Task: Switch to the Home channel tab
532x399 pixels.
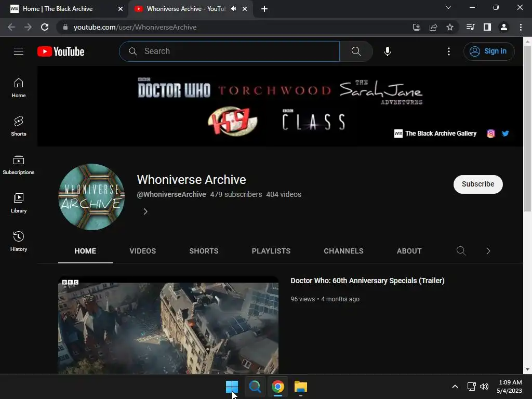Action: click(x=85, y=251)
